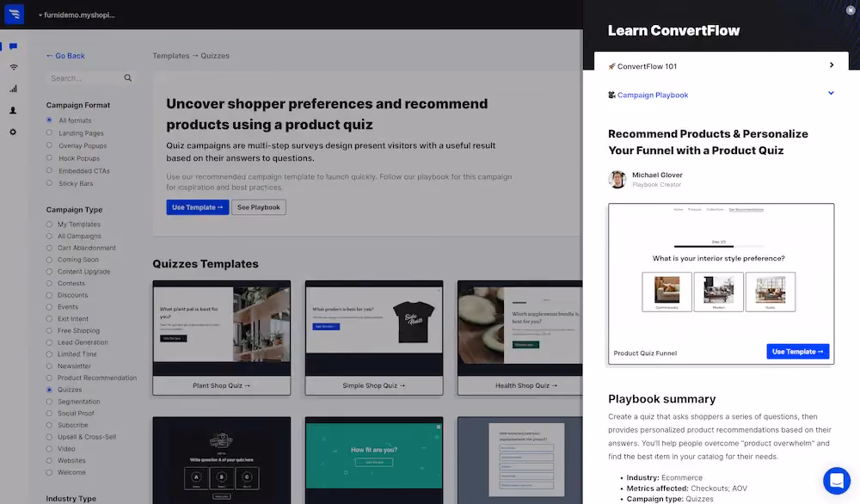Click the ConvertFlow 101 link text
The height and width of the screenshot is (504, 860).
click(x=648, y=66)
